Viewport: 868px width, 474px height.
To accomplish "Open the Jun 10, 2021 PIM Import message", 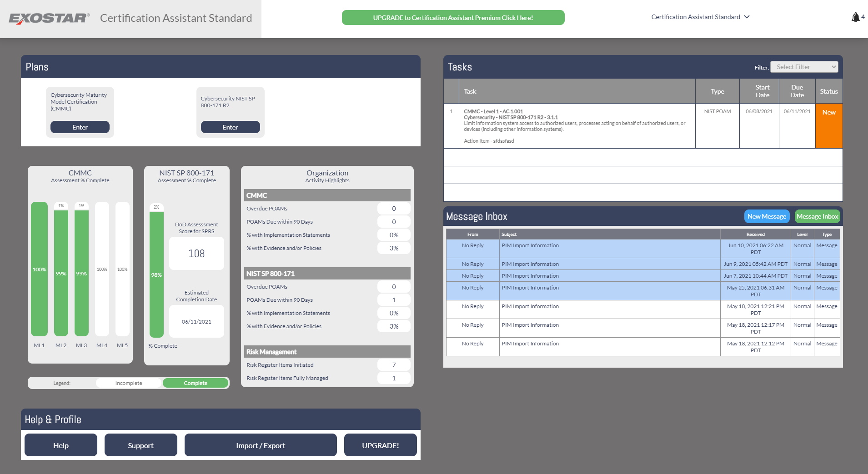I will 530,246.
